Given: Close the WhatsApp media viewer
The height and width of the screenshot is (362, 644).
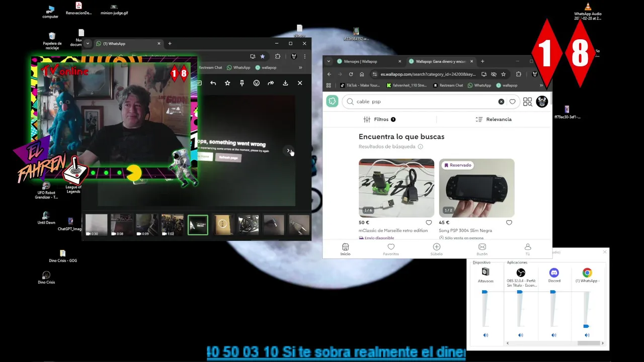Looking at the screenshot, I should pyautogui.click(x=300, y=83).
